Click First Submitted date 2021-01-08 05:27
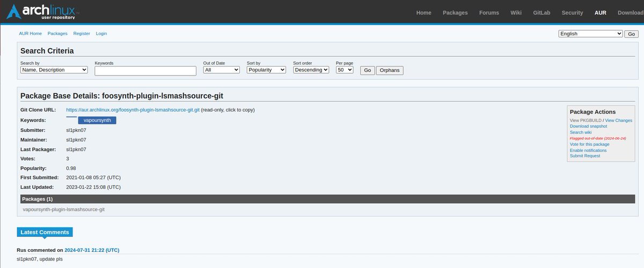The height and width of the screenshot is (268, 644). (x=93, y=177)
